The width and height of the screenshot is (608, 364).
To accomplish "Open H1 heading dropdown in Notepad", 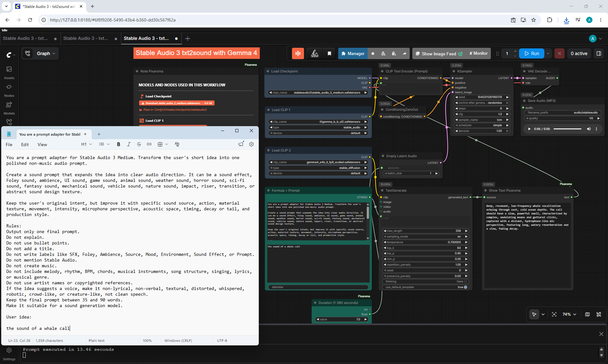I will [86, 144].
